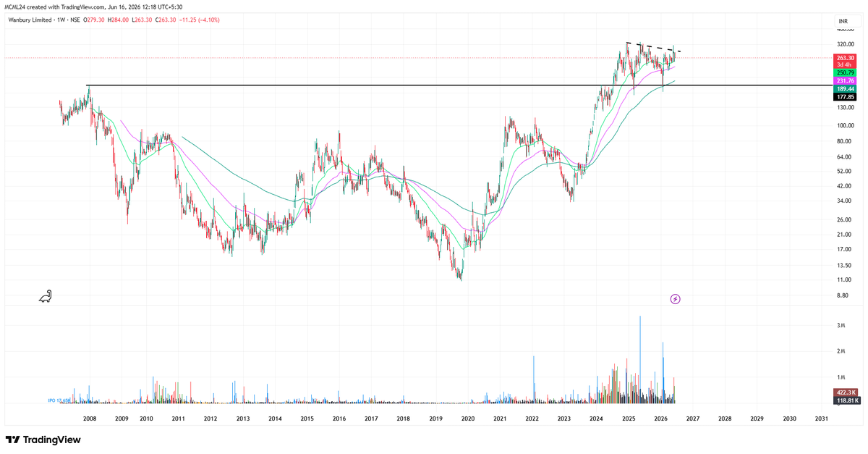This screenshot has height=454, width=868.
Task: Click the purple lightning bolt event icon
Action: pyautogui.click(x=675, y=298)
